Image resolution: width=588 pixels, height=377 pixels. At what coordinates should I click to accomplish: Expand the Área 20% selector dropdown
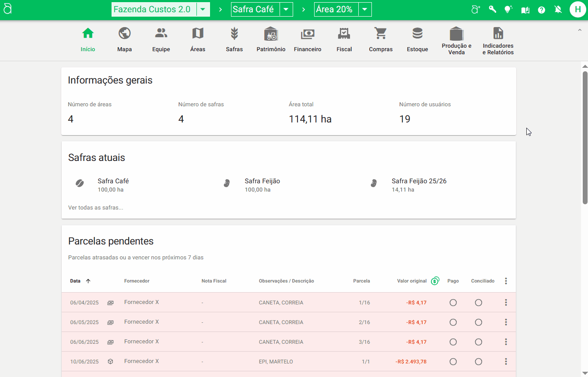(365, 10)
